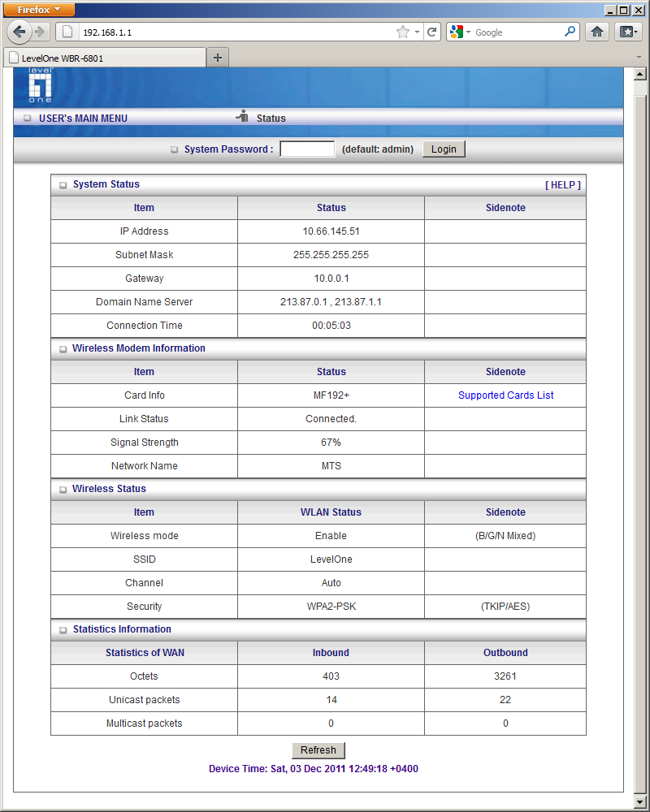Click the (TKIP/AES) sidenote
The height and width of the screenshot is (812, 650).
(x=505, y=607)
